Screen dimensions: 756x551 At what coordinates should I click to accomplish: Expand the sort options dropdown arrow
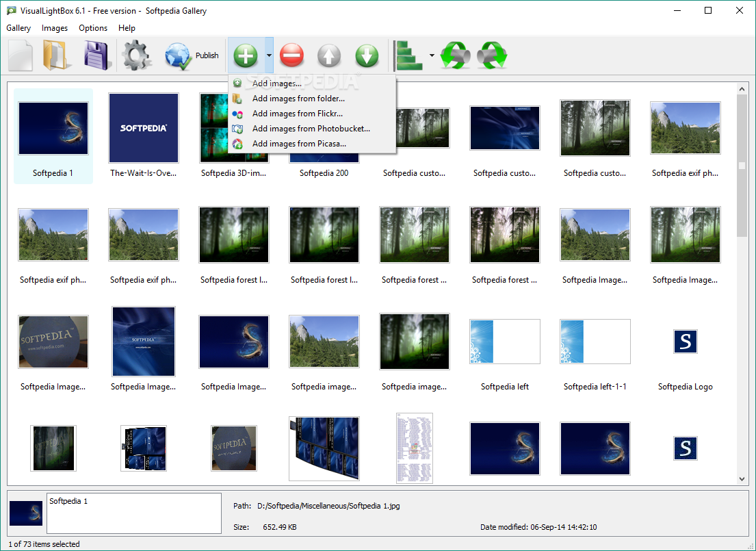coord(432,55)
